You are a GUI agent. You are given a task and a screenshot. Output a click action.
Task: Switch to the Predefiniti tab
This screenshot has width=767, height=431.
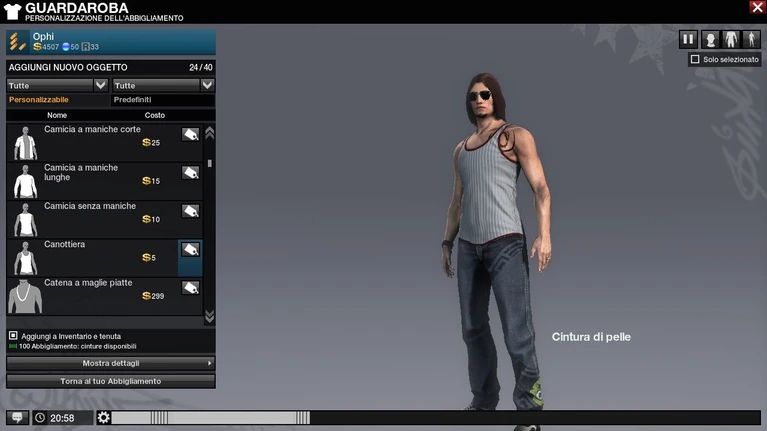point(137,100)
